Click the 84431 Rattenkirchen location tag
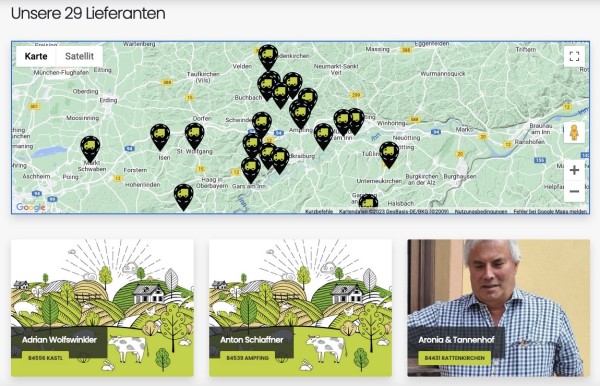 point(455,358)
